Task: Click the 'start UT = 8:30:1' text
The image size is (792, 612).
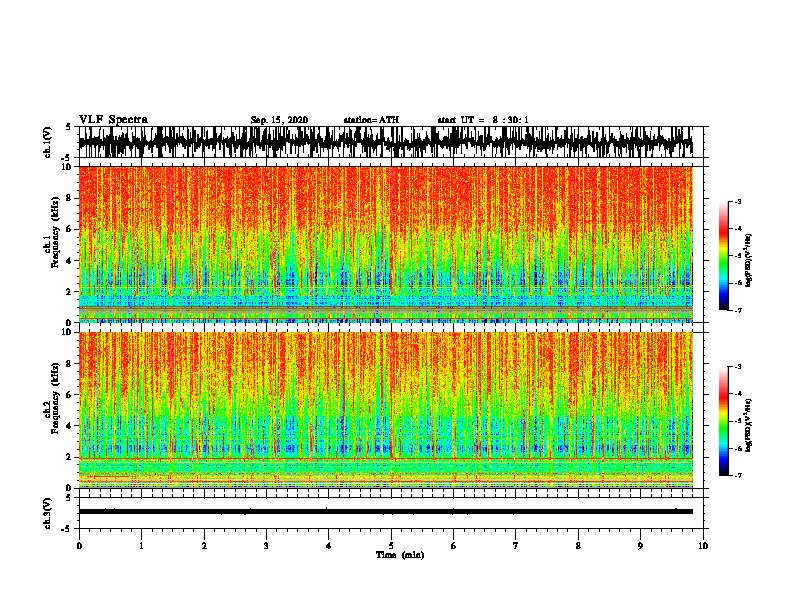Action: pos(483,120)
